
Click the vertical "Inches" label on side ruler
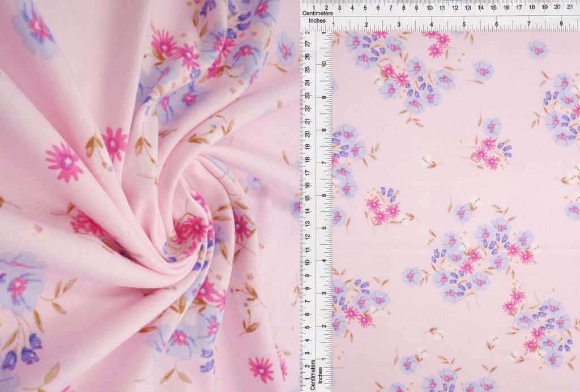(321, 374)
